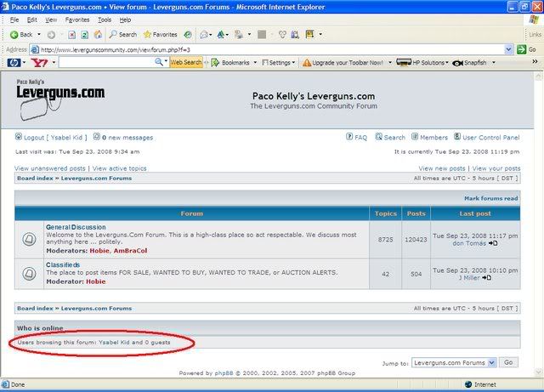Open the Edit menu
This screenshot has width=544, height=392.
pos(32,20)
